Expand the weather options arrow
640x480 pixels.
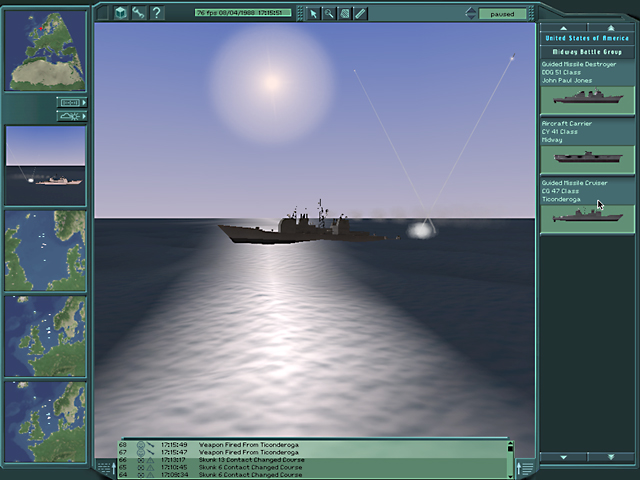[84, 116]
